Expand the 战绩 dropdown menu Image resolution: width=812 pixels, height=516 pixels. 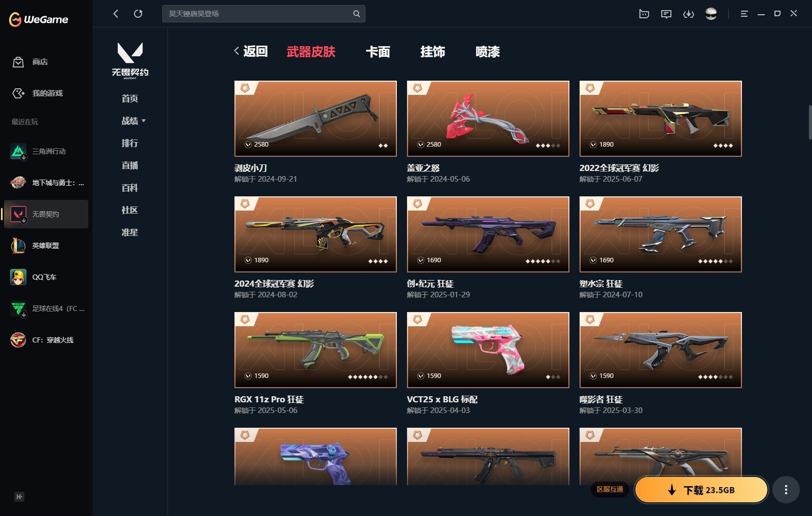133,121
